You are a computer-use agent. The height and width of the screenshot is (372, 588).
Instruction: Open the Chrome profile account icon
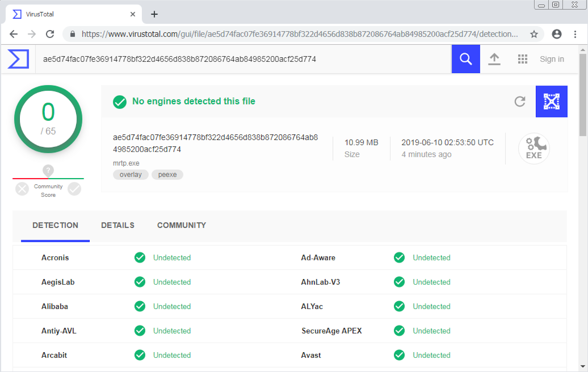click(557, 34)
